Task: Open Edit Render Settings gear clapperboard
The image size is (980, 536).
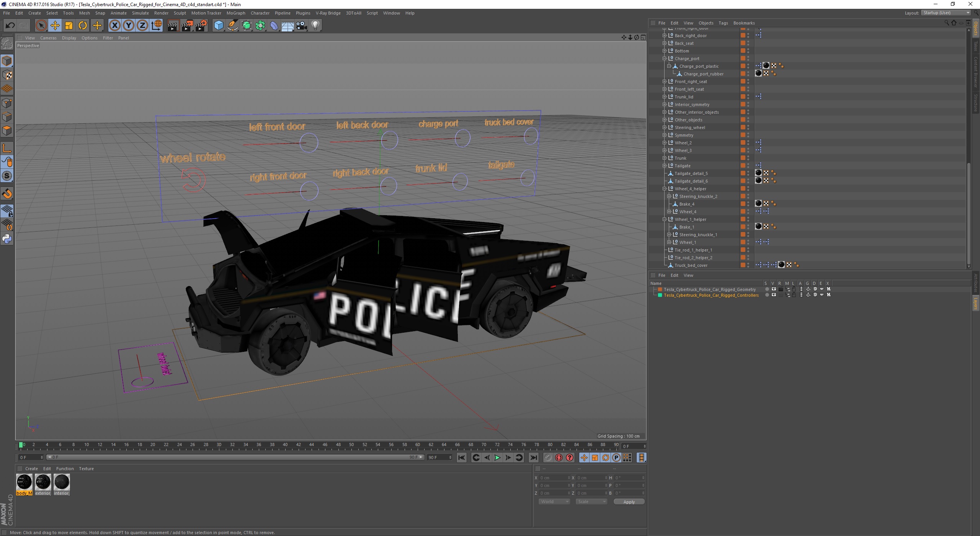Action: tap(201, 26)
